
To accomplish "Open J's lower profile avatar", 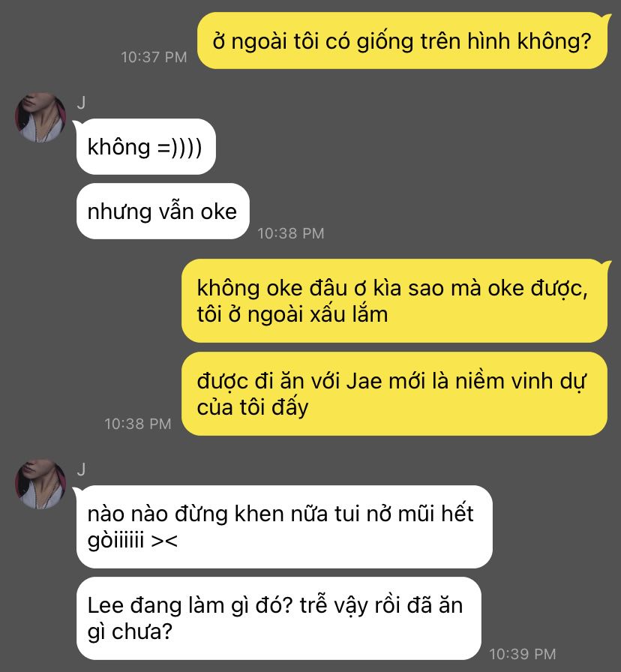I will pos(40,484).
